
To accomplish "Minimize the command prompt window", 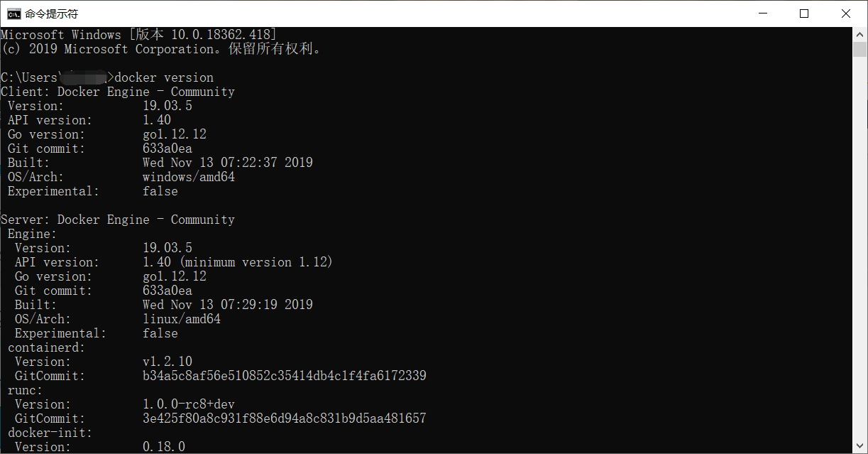I will 762,13.
